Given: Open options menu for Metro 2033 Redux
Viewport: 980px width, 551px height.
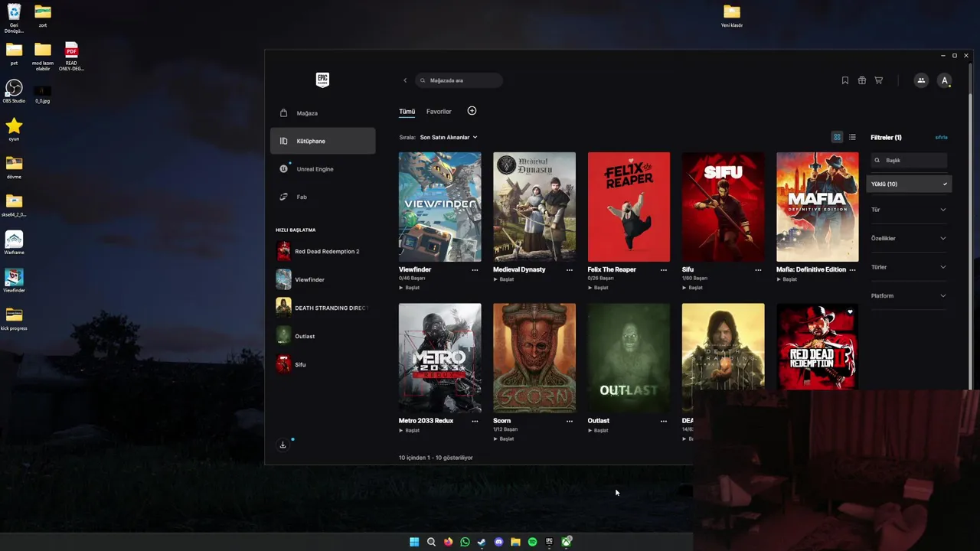Looking at the screenshot, I should [x=475, y=421].
